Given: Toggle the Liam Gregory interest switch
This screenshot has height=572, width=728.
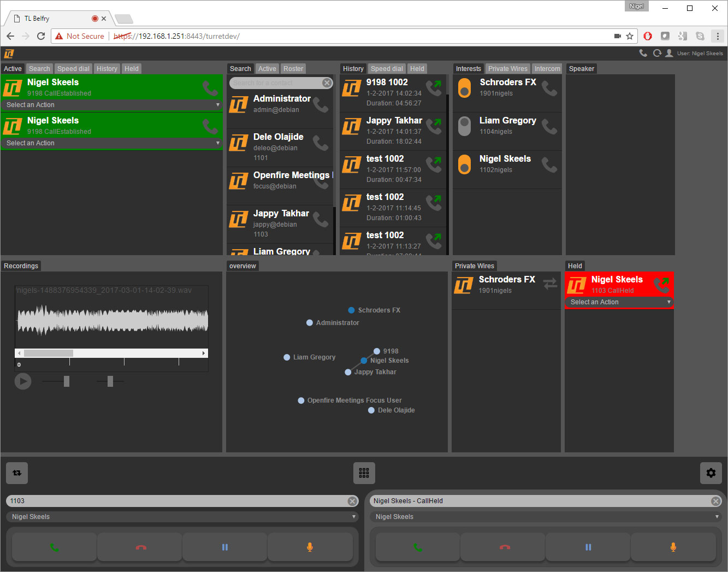Looking at the screenshot, I should [464, 126].
